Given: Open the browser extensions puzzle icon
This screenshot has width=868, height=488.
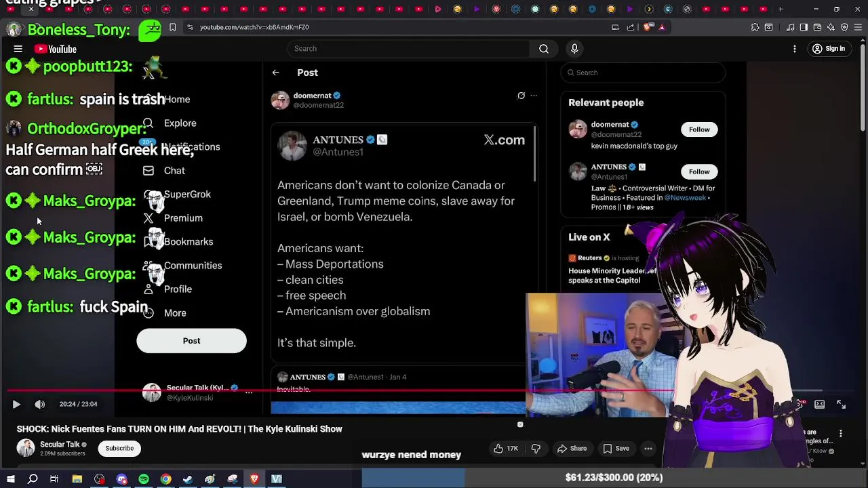Looking at the screenshot, I should click(x=755, y=27).
